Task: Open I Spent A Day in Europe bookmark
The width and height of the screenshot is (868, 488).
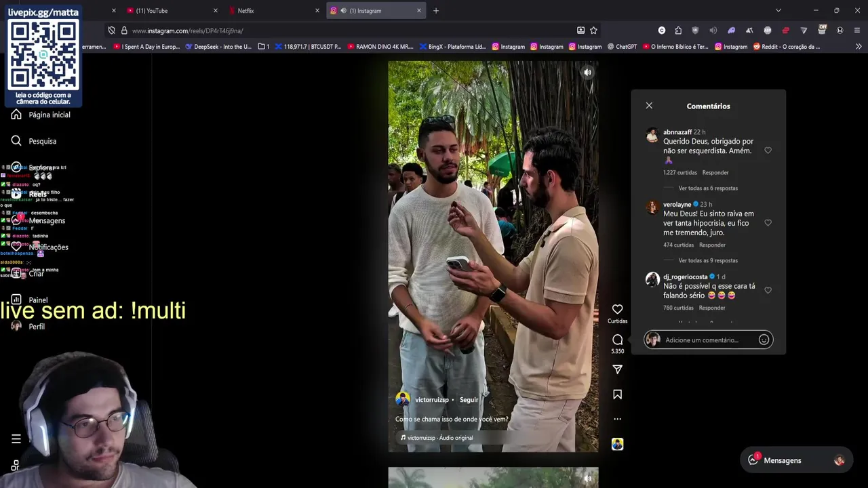Action: (x=146, y=47)
